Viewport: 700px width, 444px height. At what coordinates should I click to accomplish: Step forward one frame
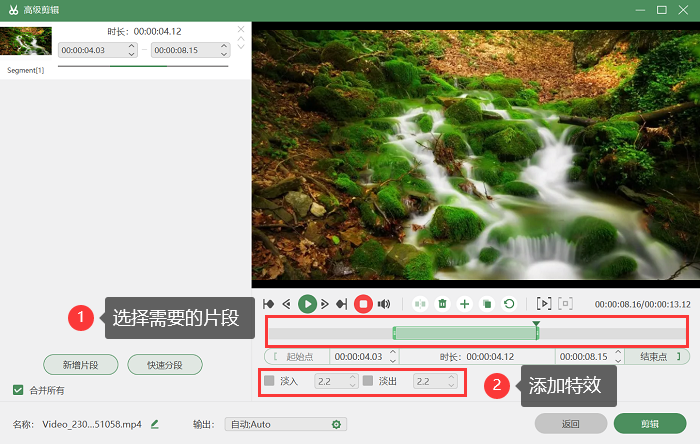coord(325,304)
